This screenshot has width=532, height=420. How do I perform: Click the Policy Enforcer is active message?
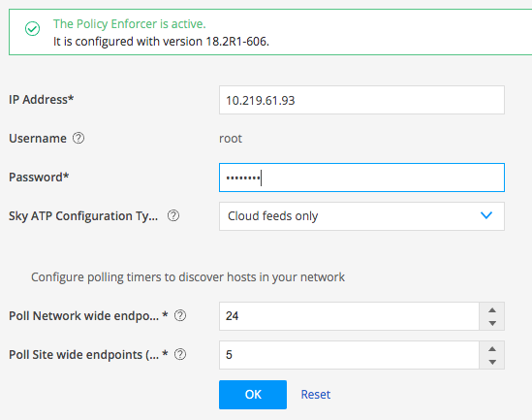click(x=129, y=24)
